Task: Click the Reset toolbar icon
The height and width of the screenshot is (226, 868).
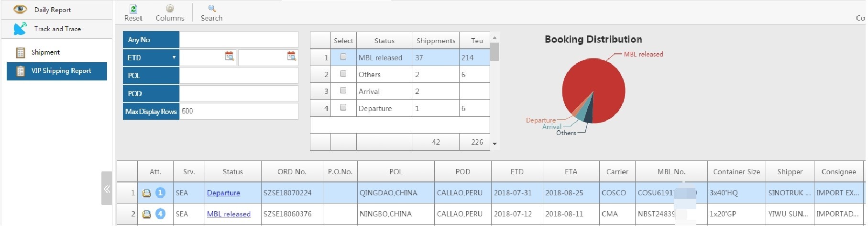Action: click(133, 9)
